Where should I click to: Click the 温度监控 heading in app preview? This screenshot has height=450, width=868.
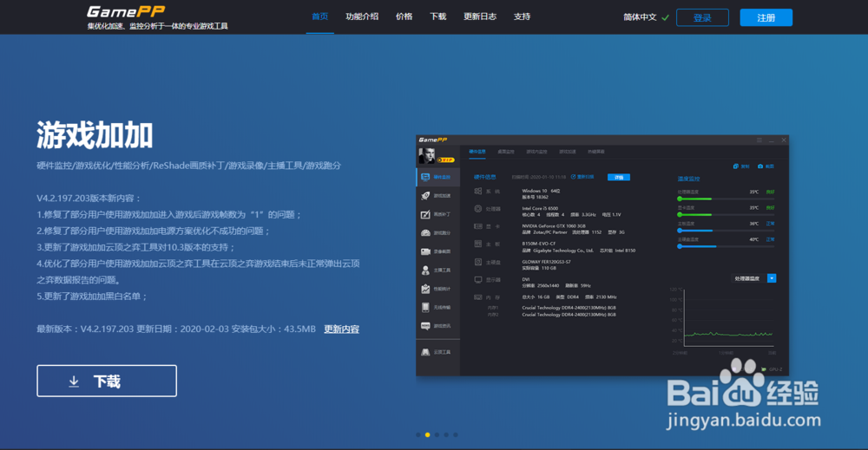(x=688, y=179)
